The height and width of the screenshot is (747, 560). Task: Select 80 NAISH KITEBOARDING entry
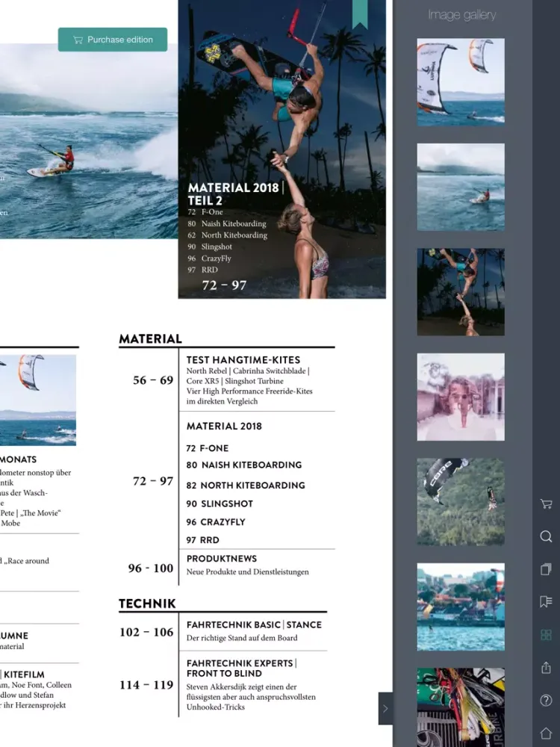pyautogui.click(x=244, y=465)
